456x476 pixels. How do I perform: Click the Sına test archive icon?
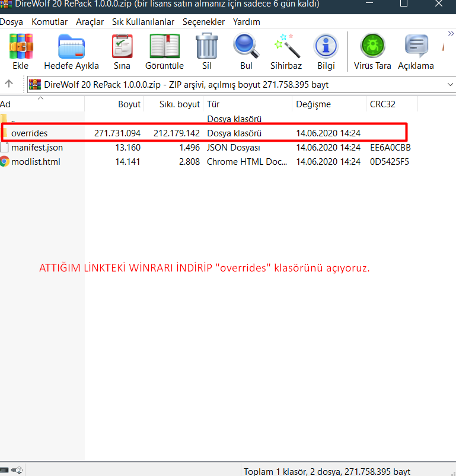[x=122, y=46]
